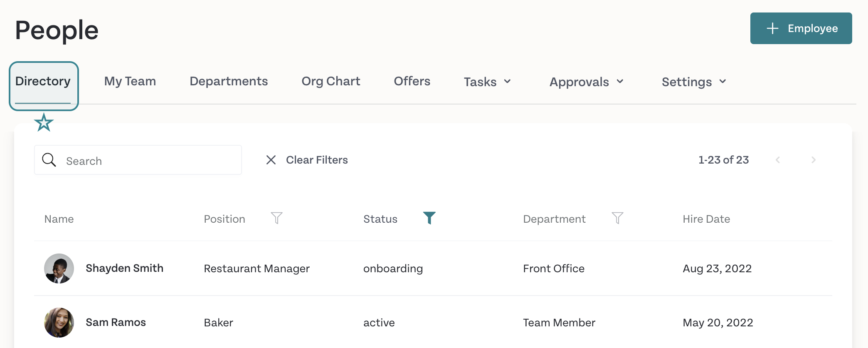Viewport: 868px width, 348px height.
Task: Click into the Search input field
Action: [138, 160]
